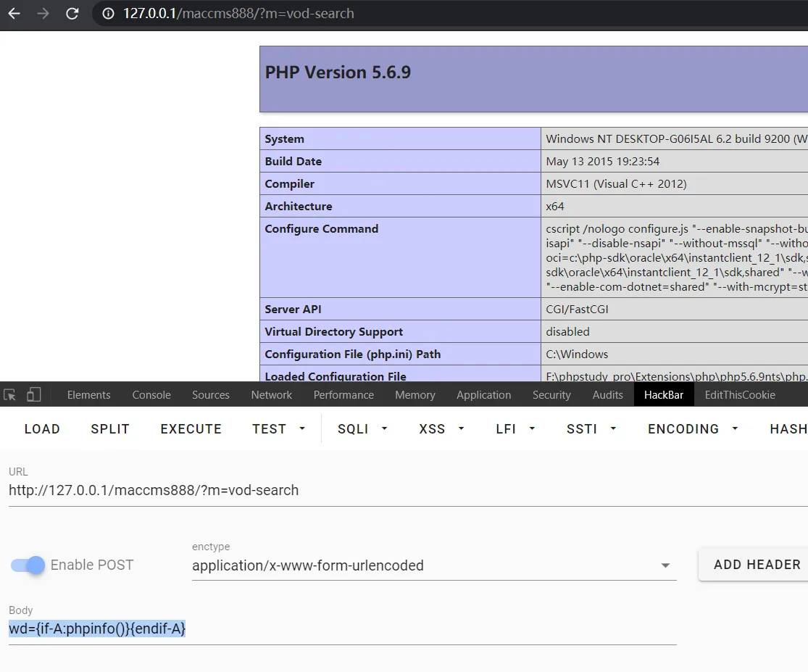This screenshot has width=808, height=672.
Task: Switch to the Console tab
Action: 151,395
